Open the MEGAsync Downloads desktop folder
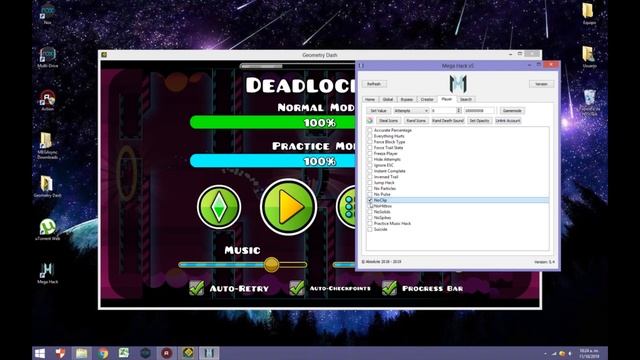 click(x=47, y=145)
